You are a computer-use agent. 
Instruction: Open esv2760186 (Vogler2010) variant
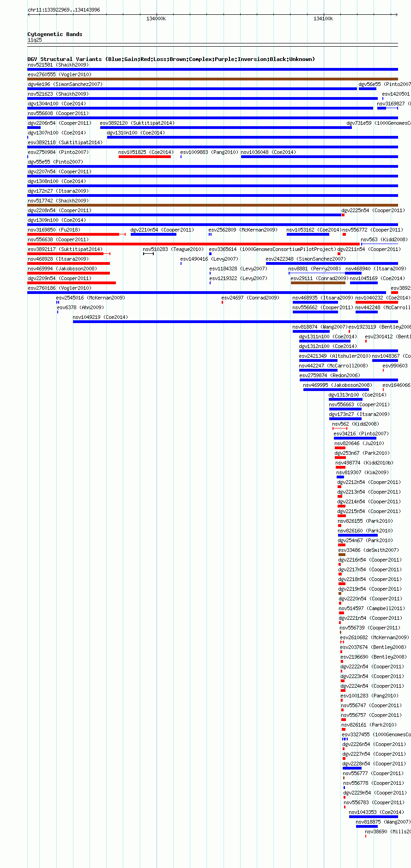[60, 288]
